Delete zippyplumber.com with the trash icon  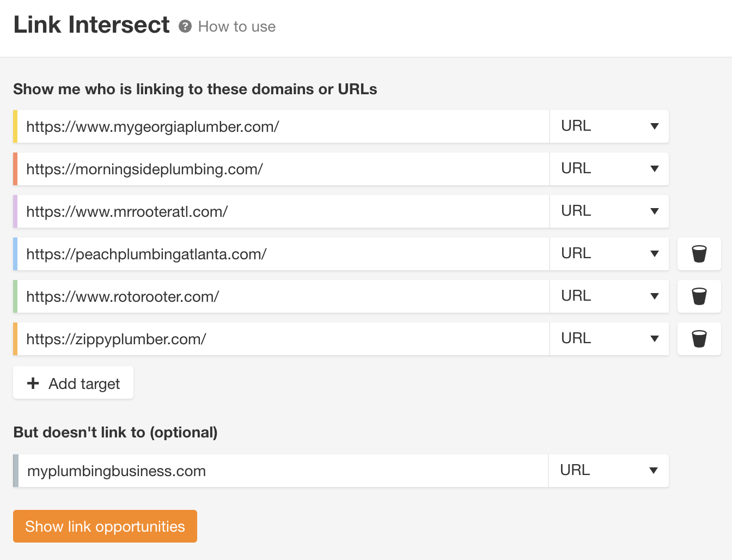tap(699, 338)
